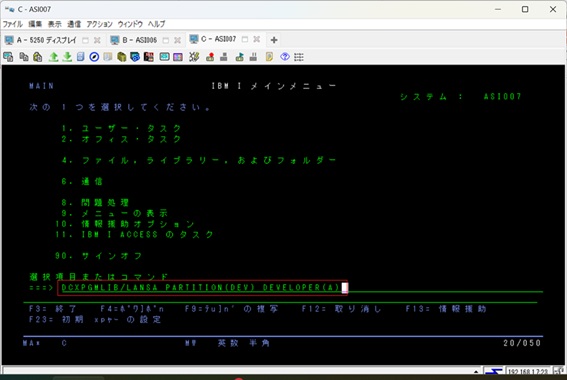Image resolution: width=567 pixels, height=380 pixels.
Task: Click the command input line field
Action: 300,288
